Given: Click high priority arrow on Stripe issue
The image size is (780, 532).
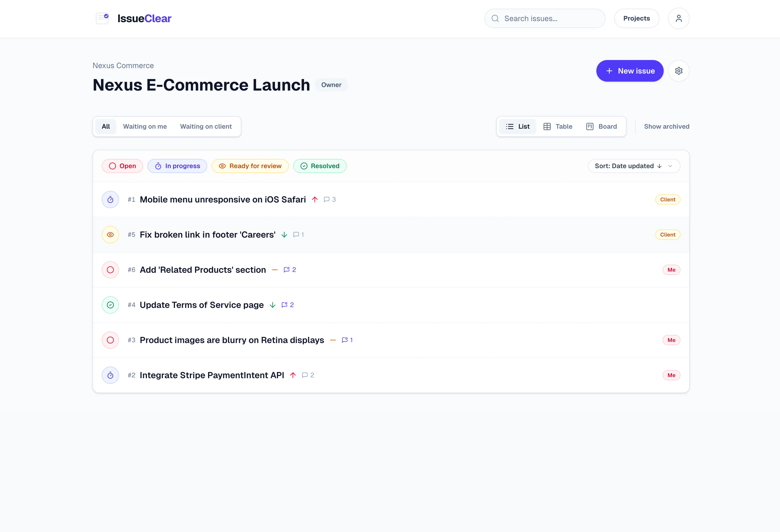Looking at the screenshot, I should (293, 375).
